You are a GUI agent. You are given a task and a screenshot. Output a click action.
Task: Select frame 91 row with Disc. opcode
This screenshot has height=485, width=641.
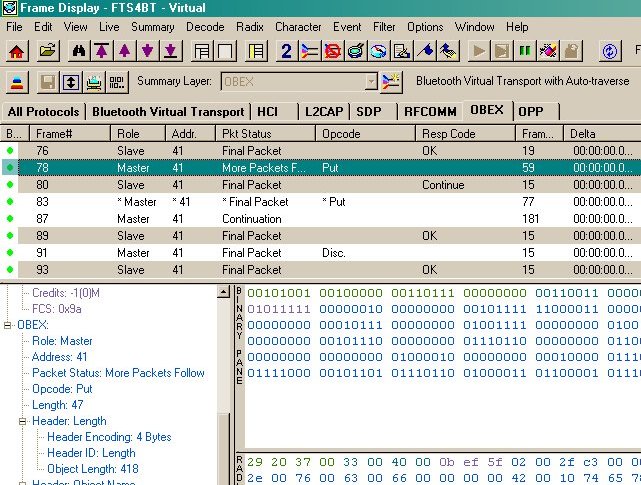coord(320,253)
